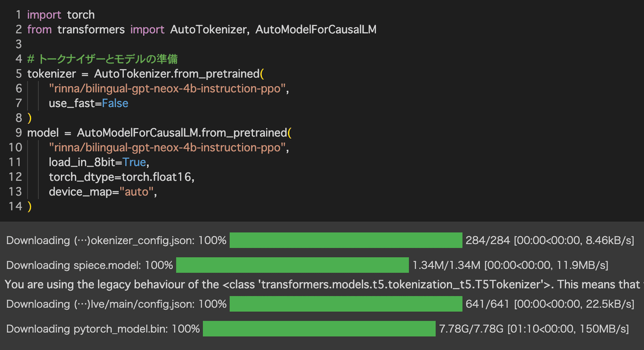Click the import torch statement
Image resolution: width=644 pixels, height=350 pixels.
[61, 15]
